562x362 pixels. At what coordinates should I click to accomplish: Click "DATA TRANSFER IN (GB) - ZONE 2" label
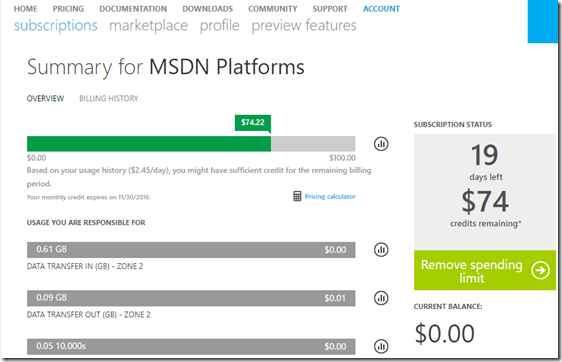tap(85, 266)
